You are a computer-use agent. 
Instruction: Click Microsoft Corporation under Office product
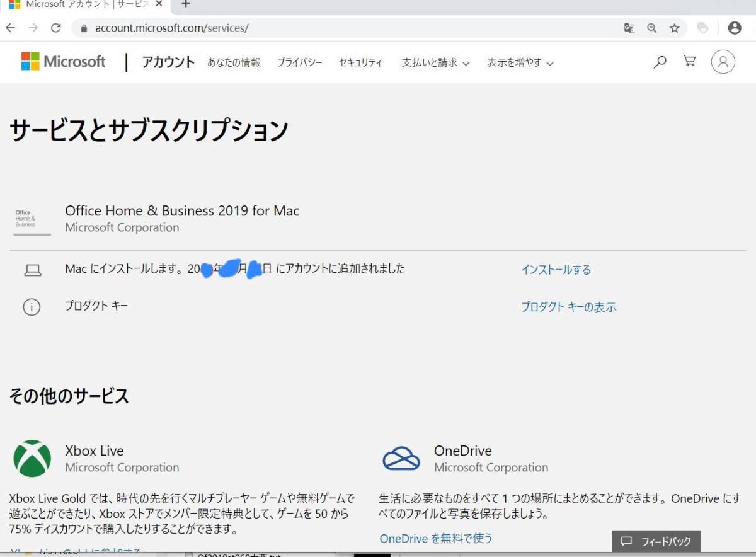[x=122, y=227]
